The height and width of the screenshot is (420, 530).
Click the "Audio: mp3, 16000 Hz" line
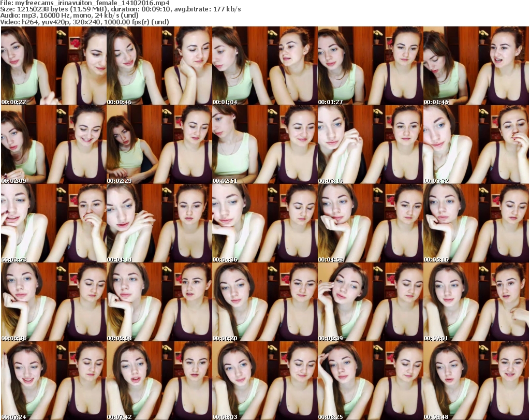(x=69, y=16)
